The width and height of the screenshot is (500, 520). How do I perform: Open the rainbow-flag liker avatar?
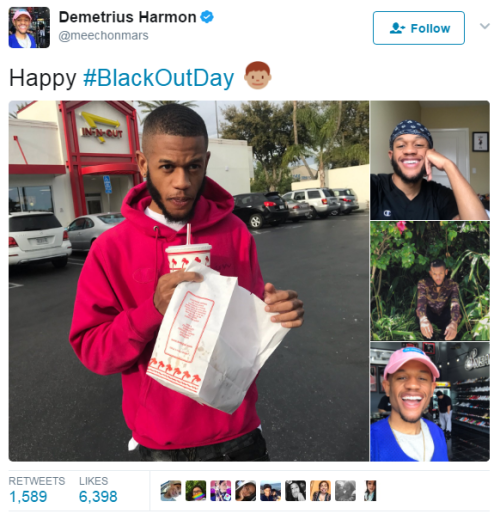(196, 491)
